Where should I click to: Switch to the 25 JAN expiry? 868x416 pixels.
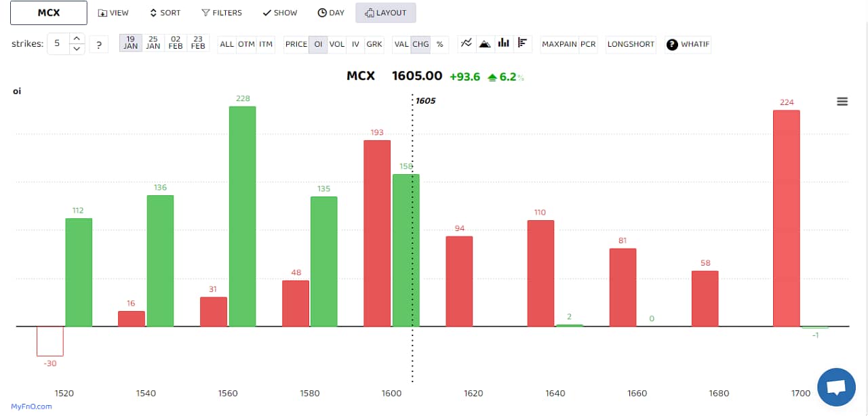tap(153, 43)
